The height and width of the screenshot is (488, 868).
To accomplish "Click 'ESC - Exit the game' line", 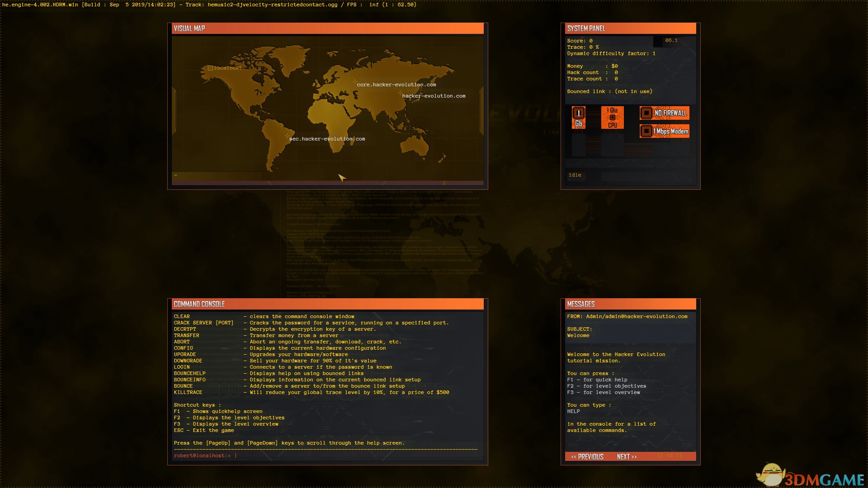I will point(204,431).
